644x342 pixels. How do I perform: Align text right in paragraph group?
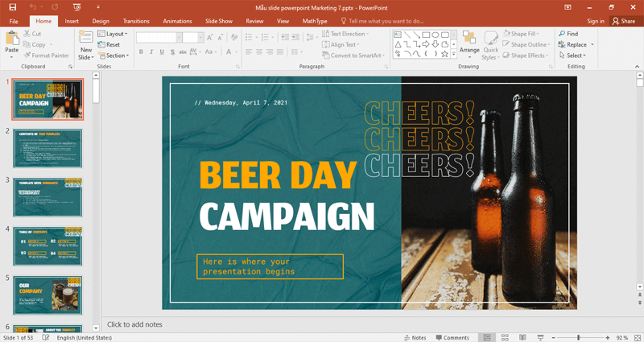[x=270, y=52]
